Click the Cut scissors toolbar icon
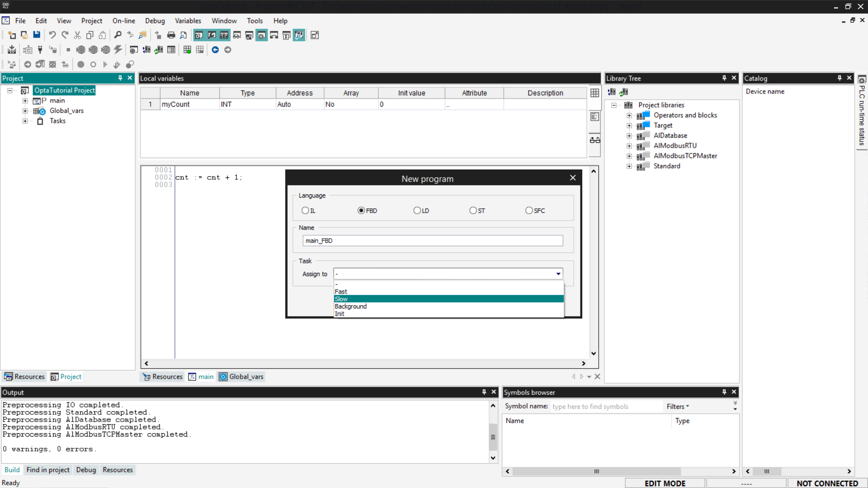 [x=77, y=35]
